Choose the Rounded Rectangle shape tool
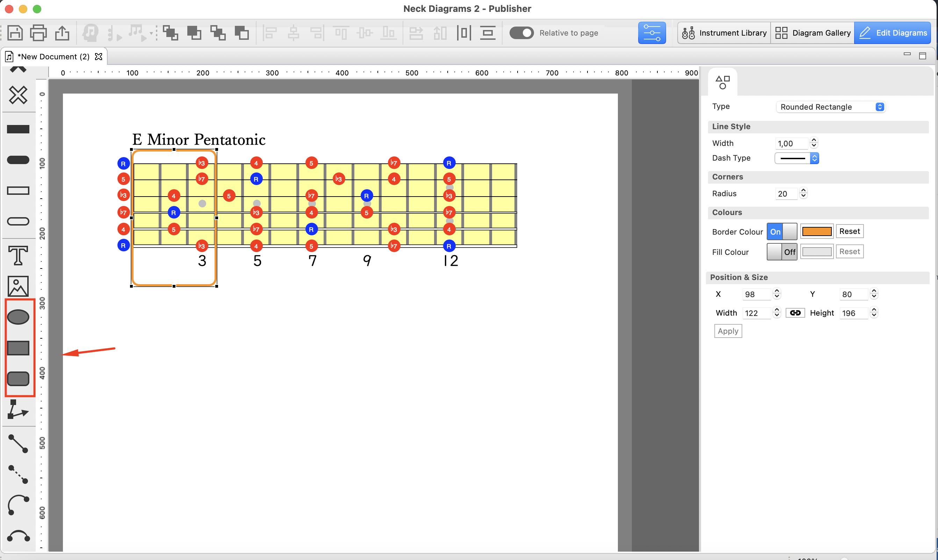The image size is (938, 560). (18, 378)
